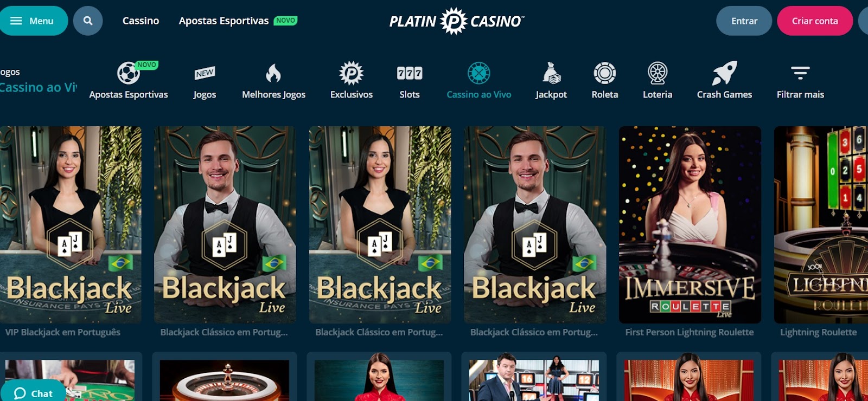Open the Exclusivos category icon
Screen dimensions: 868x401
click(x=352, y=73)
